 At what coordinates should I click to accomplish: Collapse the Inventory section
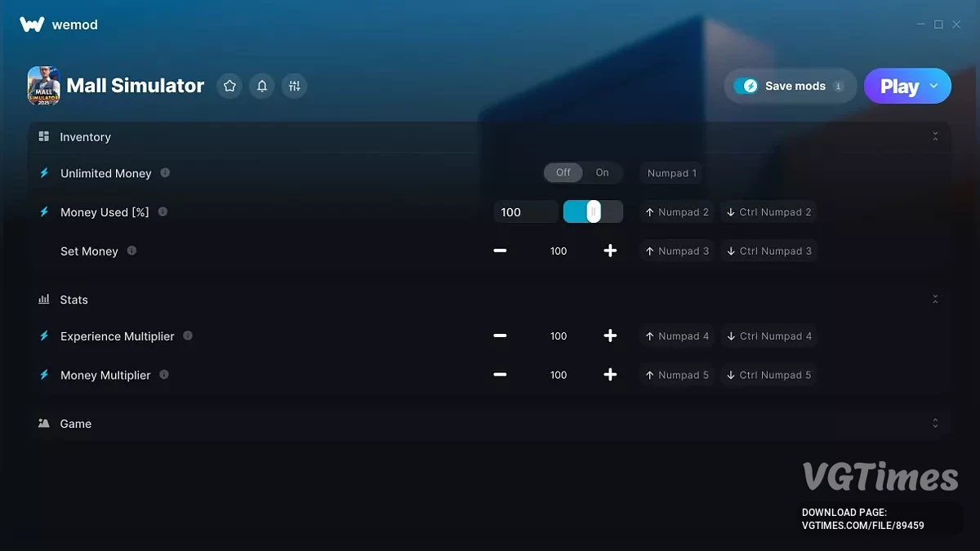click(x=935, y=137)
